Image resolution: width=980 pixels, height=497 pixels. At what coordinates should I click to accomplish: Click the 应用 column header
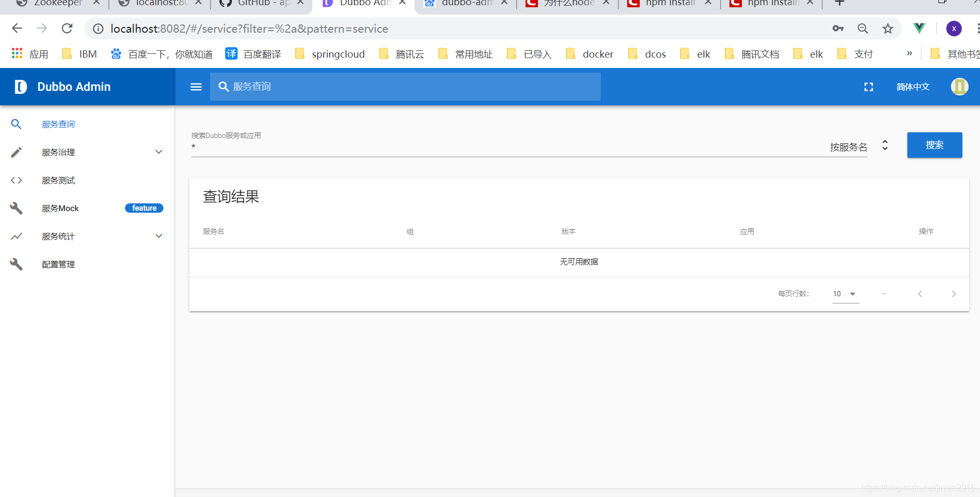pyautogui.click(x=747, y=231)
